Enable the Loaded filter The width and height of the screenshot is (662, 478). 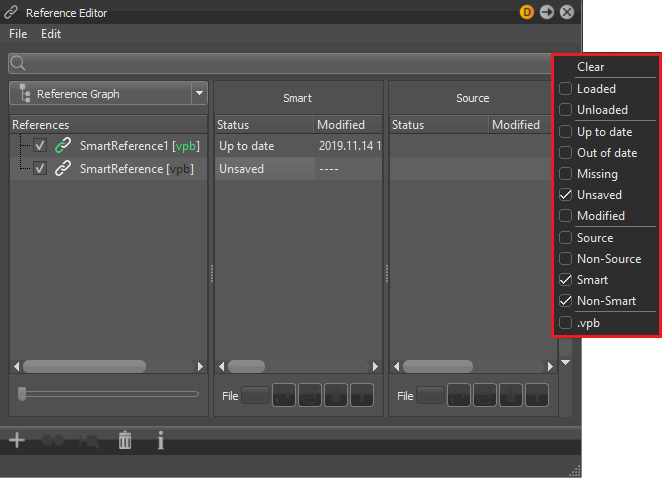point(565,89)
